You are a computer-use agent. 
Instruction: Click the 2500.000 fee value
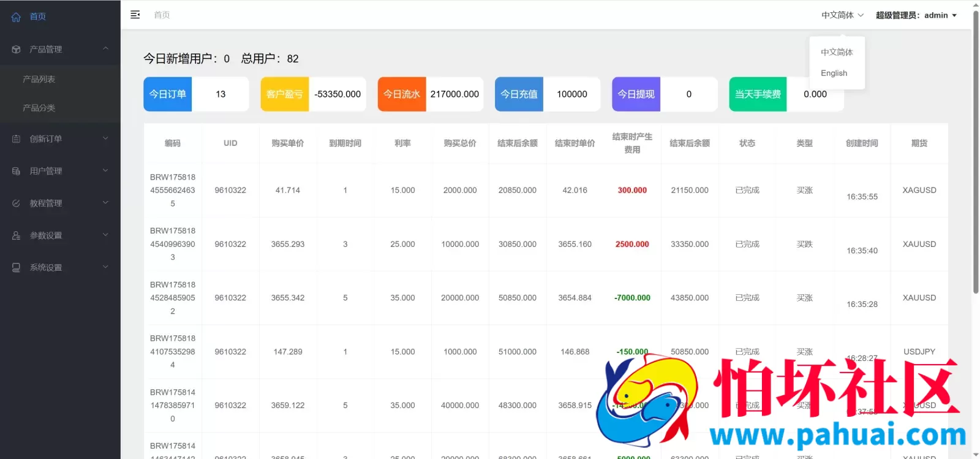click(x=632, y=245)
